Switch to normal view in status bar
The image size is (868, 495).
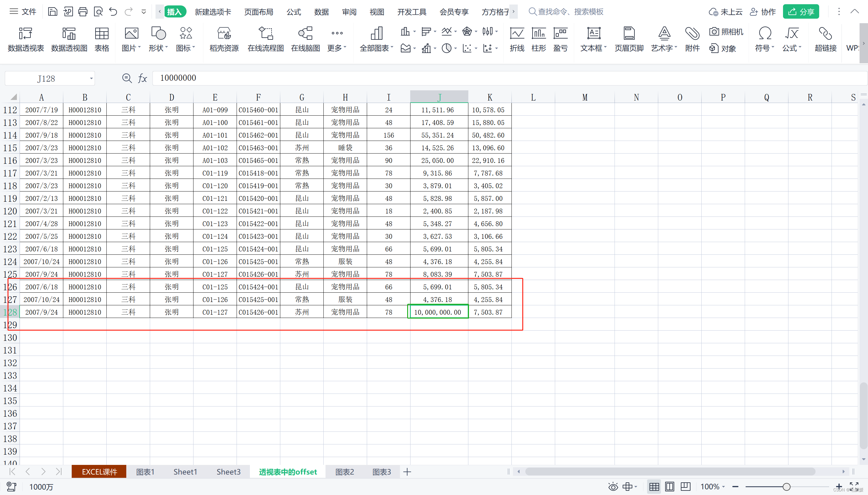pyautogui.click(x=654, y=487)
